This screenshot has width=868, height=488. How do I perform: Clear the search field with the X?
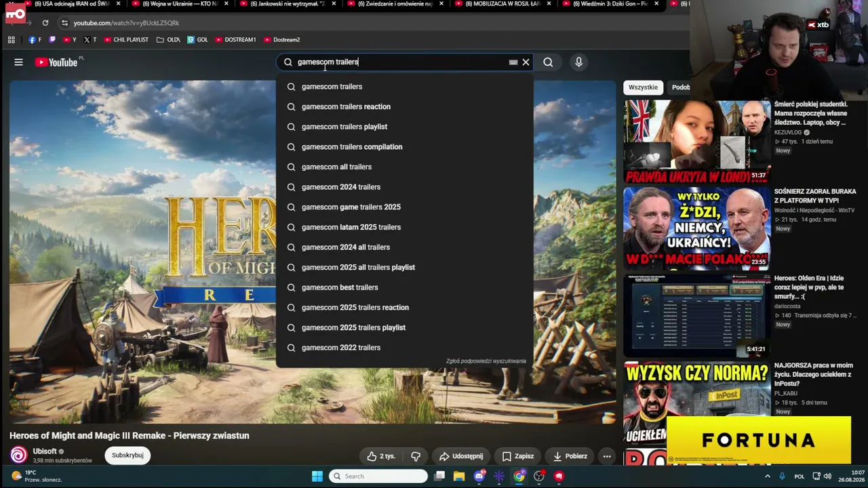[x=526, y=62]
